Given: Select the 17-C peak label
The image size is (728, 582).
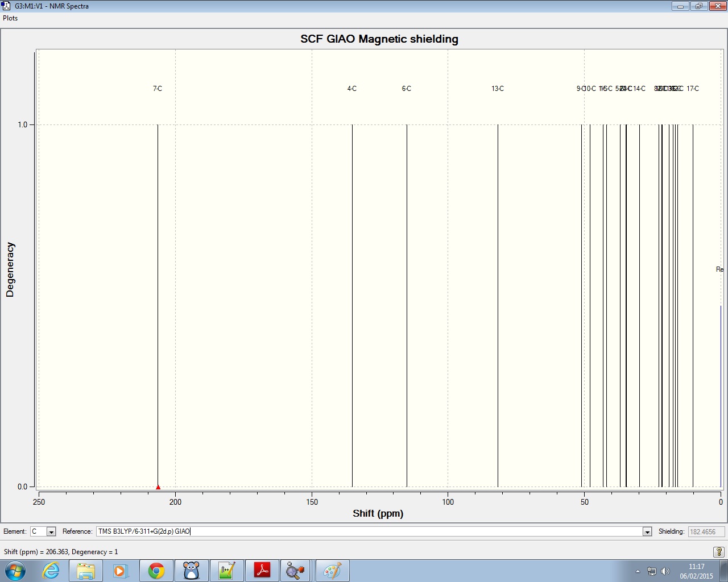Looking at the screenshot, I should pyautogui.click(x=693, y=89).
